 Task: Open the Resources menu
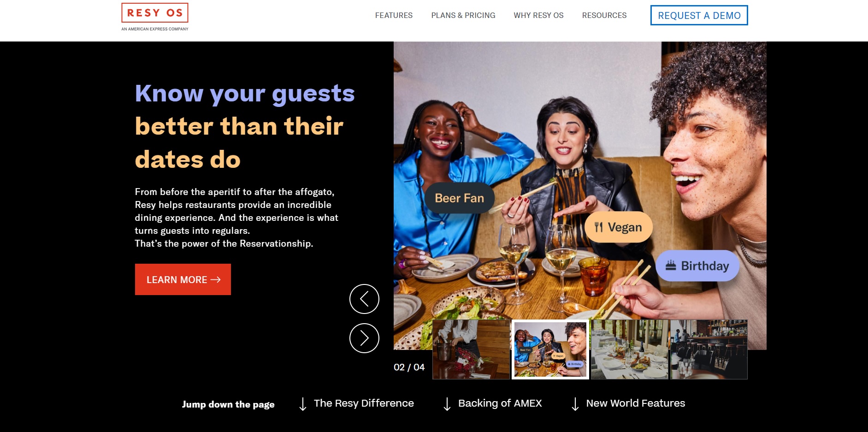point(604,15)
